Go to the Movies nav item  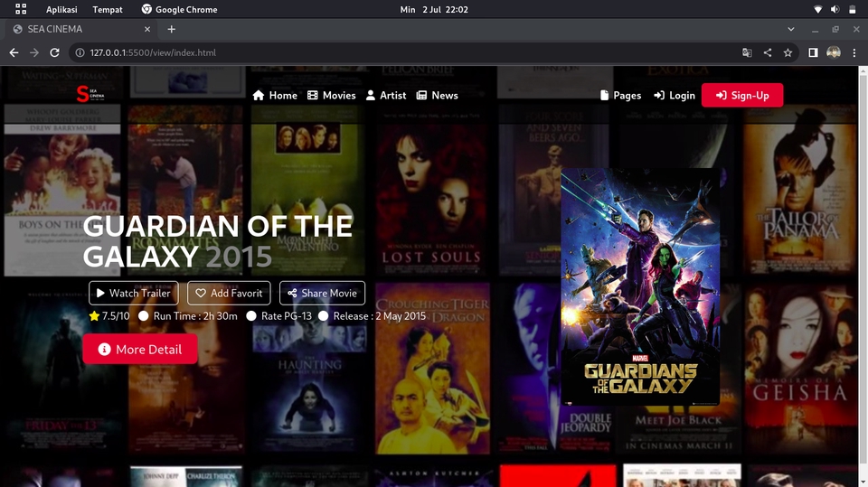click(332, 95)
